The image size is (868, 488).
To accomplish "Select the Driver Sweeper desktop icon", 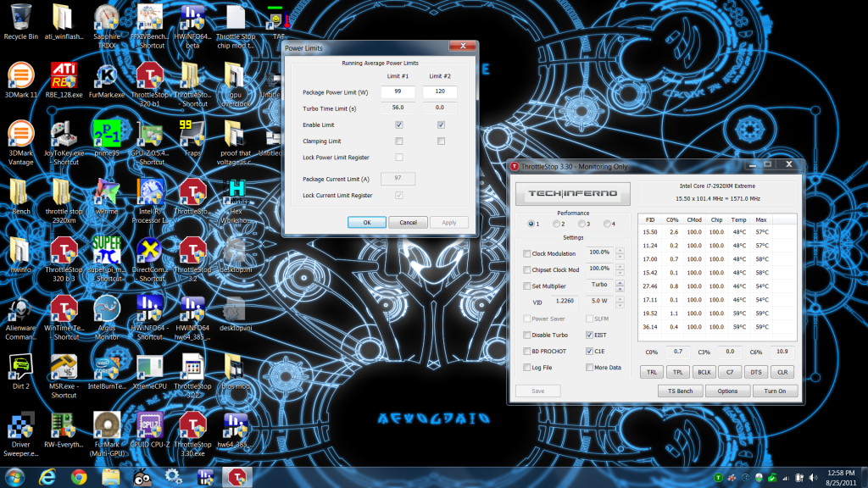I will coord(20,434).
